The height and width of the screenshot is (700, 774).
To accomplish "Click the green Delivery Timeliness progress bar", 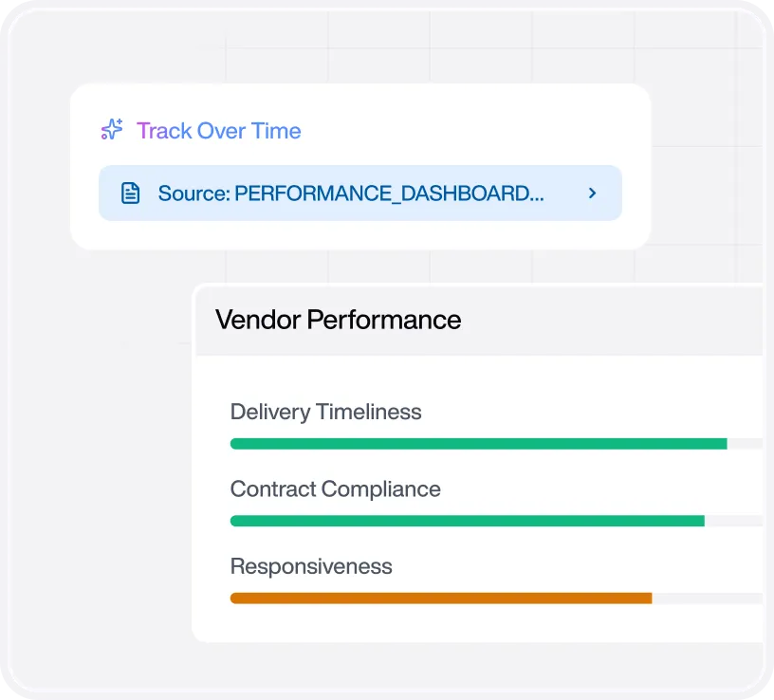I will click(478, 444).
